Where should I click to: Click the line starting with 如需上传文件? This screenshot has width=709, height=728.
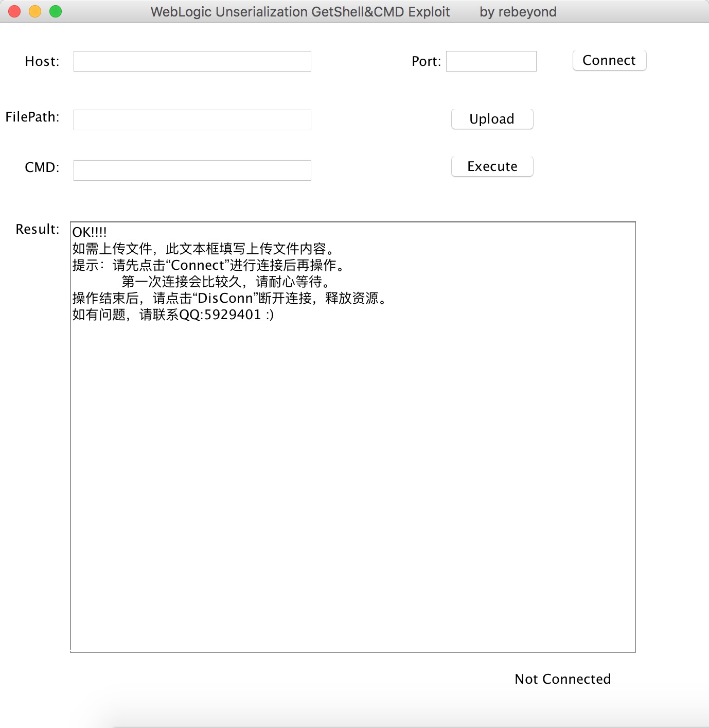click(204, 249)
